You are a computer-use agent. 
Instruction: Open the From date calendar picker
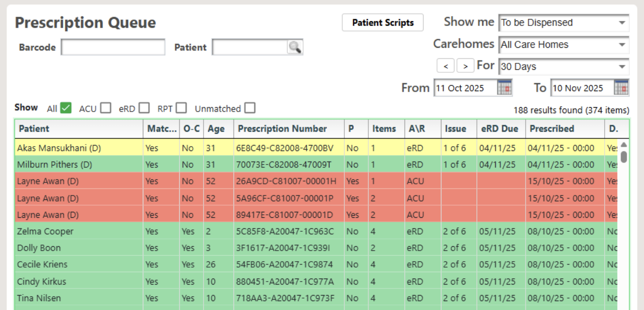point(505,88)
